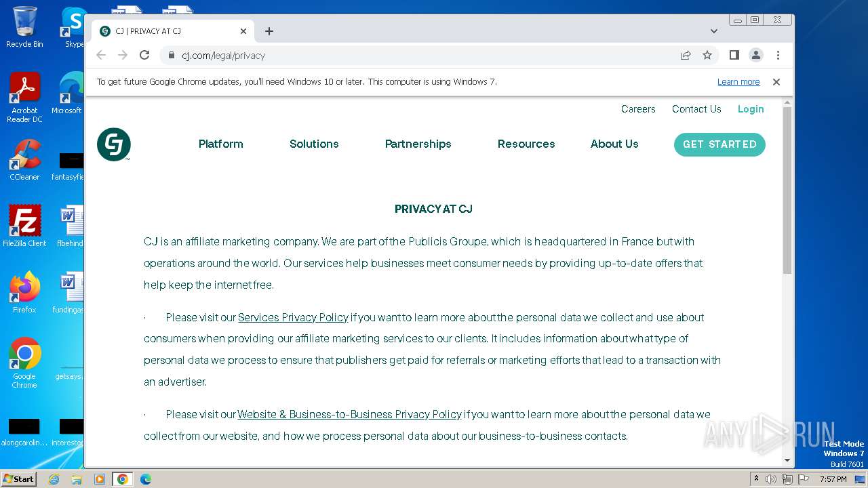868x488 pixels.
Task: Open File Explorer in the taskbar
Action: [77, 479]
